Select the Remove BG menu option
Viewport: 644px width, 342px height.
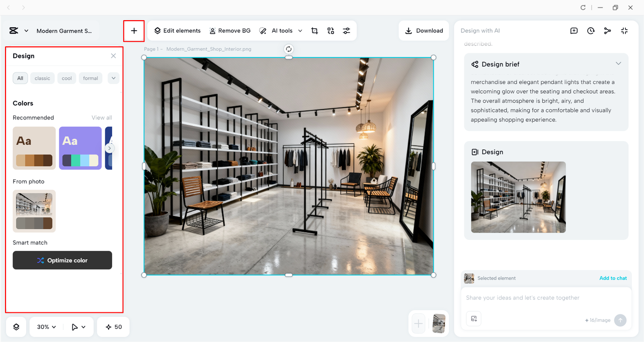[230, 30]
